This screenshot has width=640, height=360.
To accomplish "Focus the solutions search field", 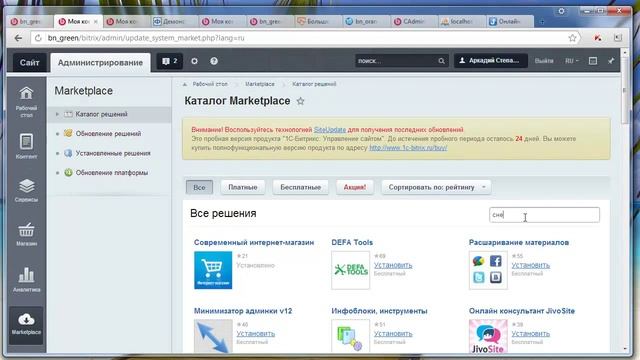I will (544, 215).
